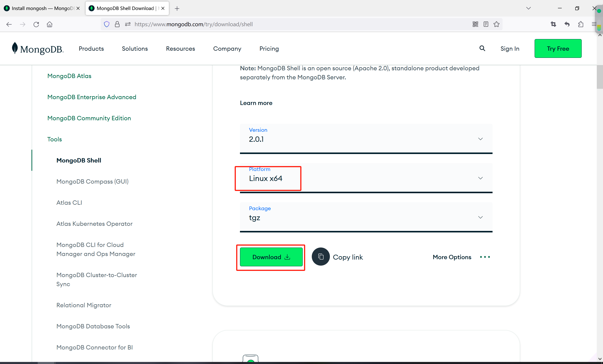
Task: Open Atlas CLI sidebar item
Action: coord(69,203)
